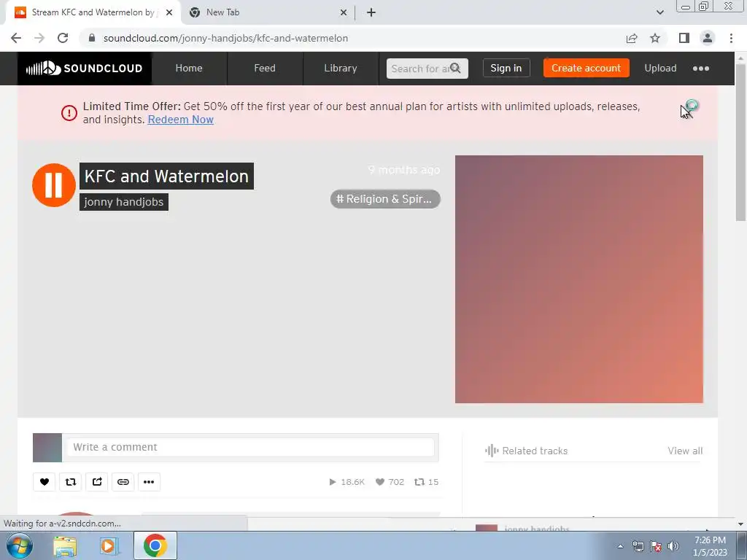747x560 pixels.
Task: Open the header more-options dots menu
Action: (701, 69)
